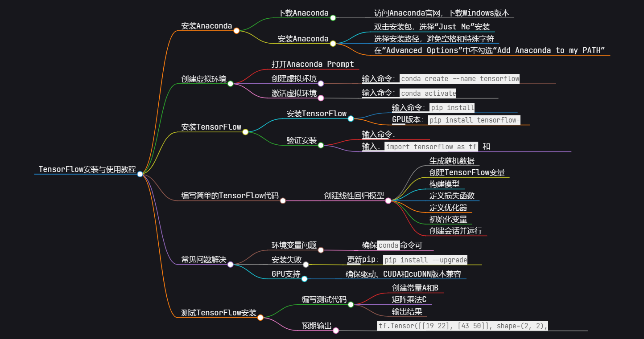
Task: Click the 常见问题解决 label text
Action: click(x=204, y=259)
